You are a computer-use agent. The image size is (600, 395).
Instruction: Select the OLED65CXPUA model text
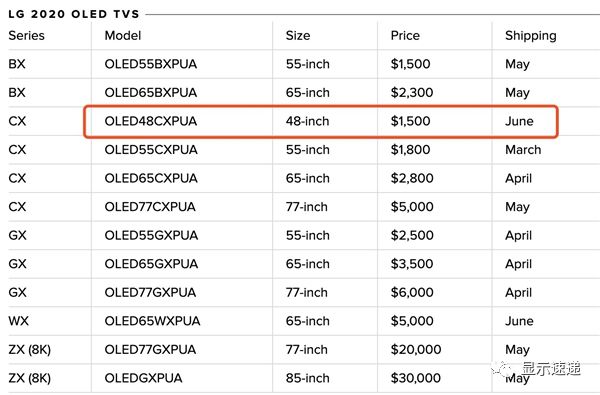(x=151, y=178)
